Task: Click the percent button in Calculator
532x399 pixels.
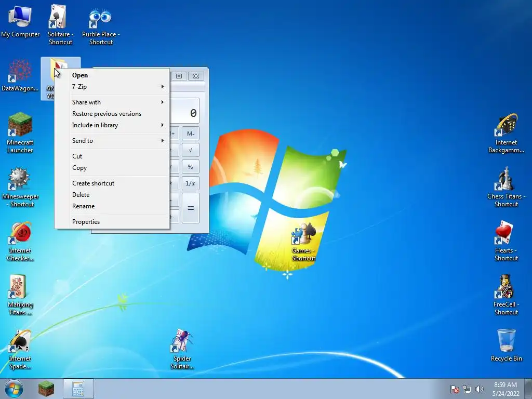Action: [x=190, y=167]
